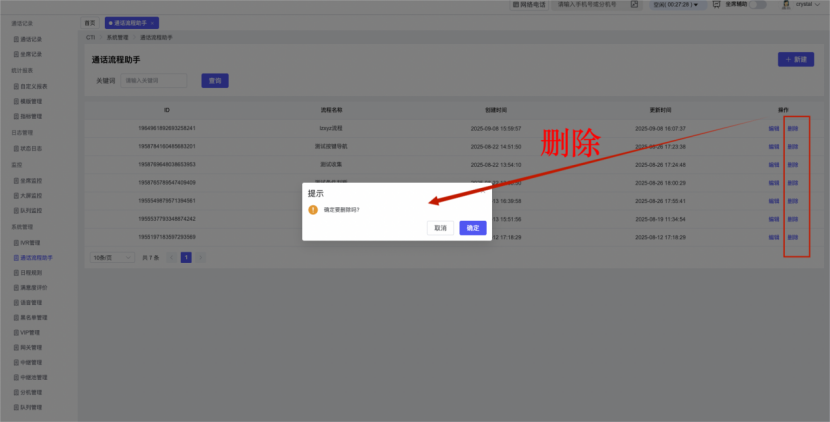Viewport: 830px width, 422px height.
Task: Close the 通话流程助手 tab
Action: point(153,22)
